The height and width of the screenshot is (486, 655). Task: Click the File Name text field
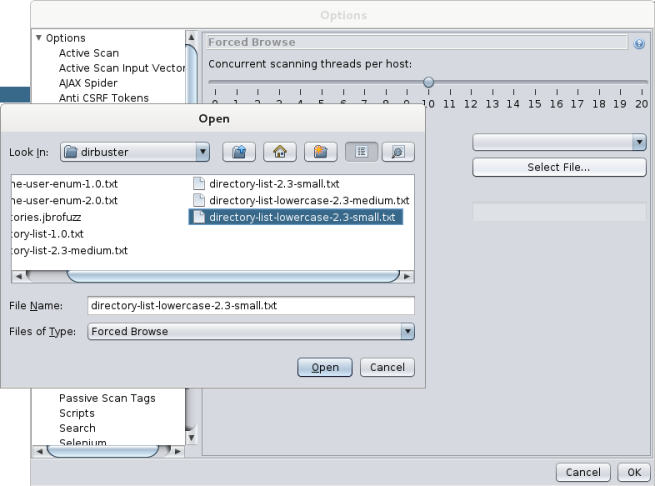click(250, 306)
